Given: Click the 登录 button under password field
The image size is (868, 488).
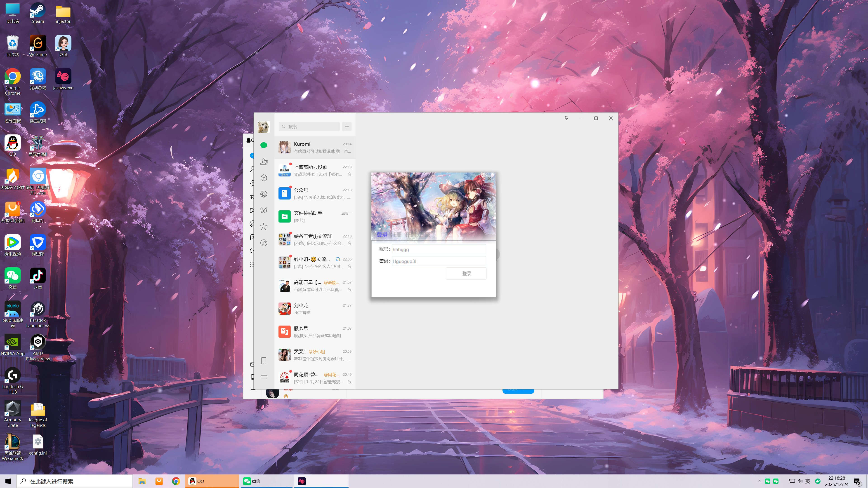Looking at the screenshot, I should coord(466,273).
